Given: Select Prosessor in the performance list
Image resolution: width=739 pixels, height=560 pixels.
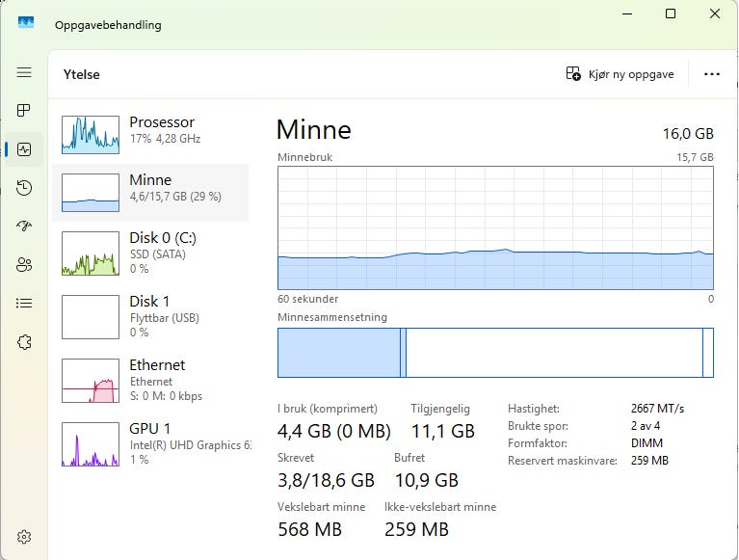Looking at the screenshot, I should (149, 134).
